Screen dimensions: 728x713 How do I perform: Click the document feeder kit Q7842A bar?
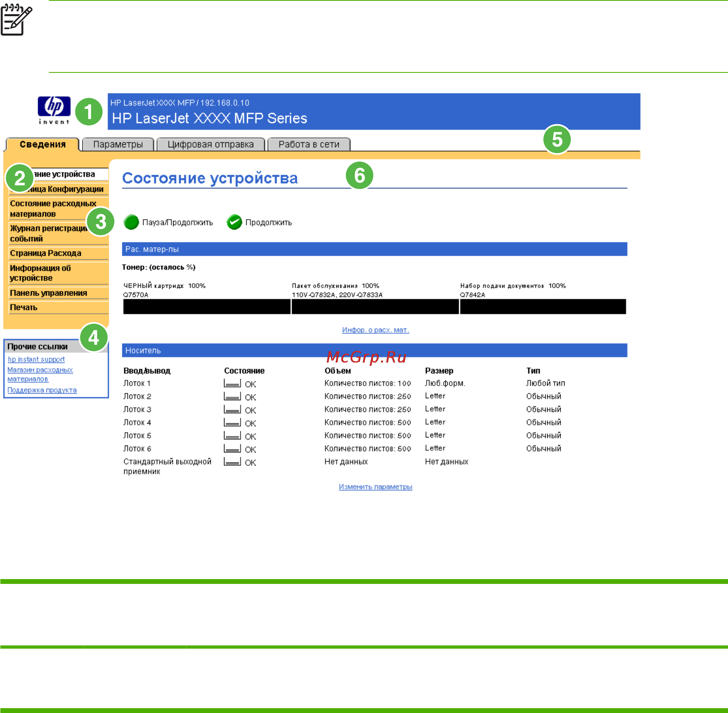(x=543, y=307)
